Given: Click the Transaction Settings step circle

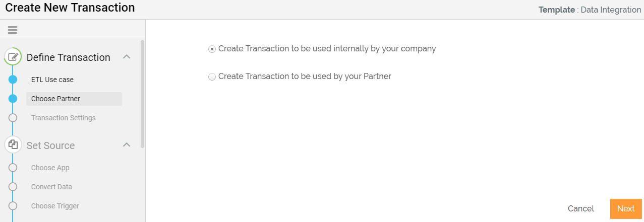Looking at the screenshot, I should pyautogui.click(x=13, y=118).
